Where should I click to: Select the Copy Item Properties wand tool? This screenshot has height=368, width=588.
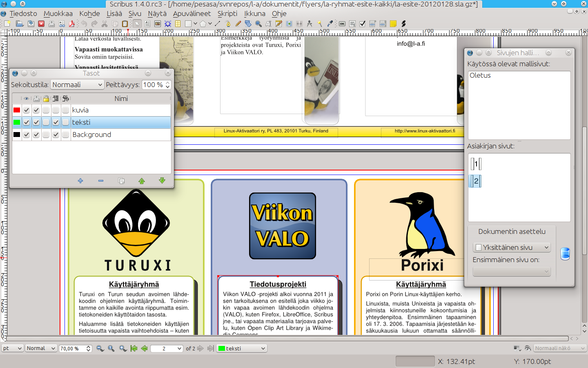[x=320, y=24]
